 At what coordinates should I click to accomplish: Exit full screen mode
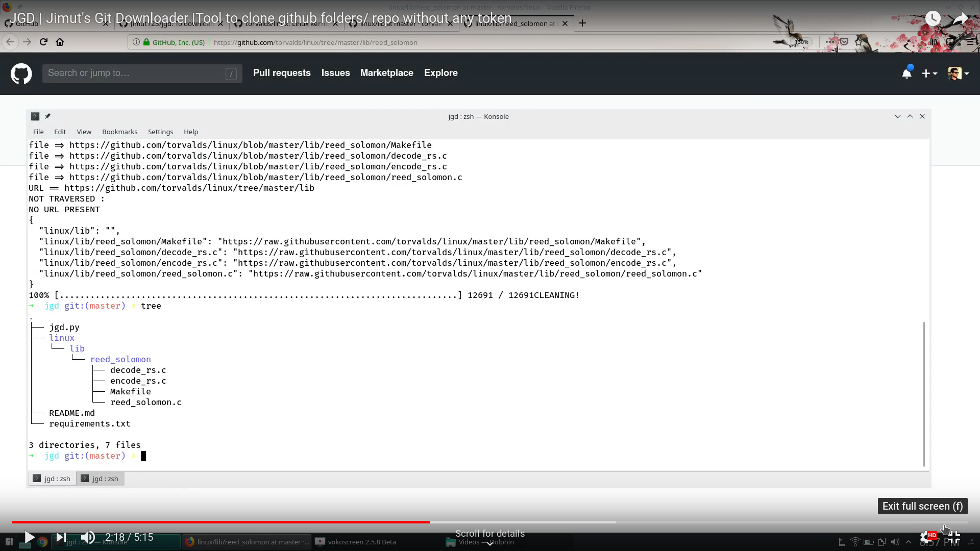(953, 537)
